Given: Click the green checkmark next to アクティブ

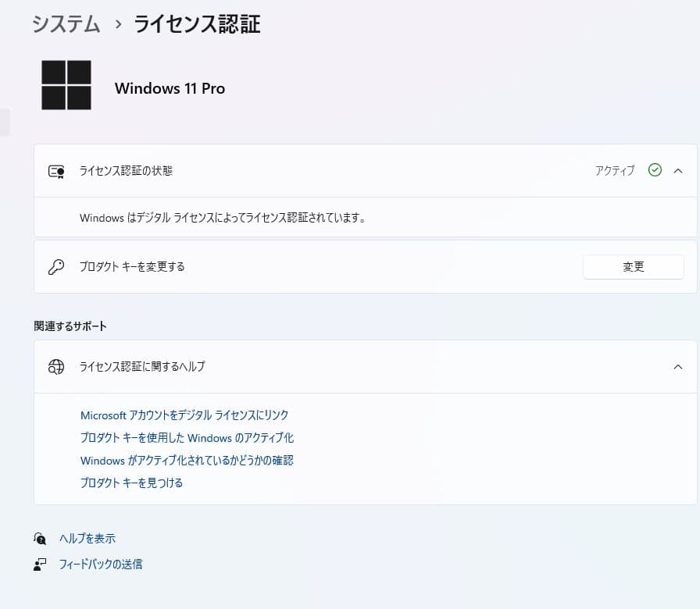Looking at the screenshot, I should pos(655,170).
